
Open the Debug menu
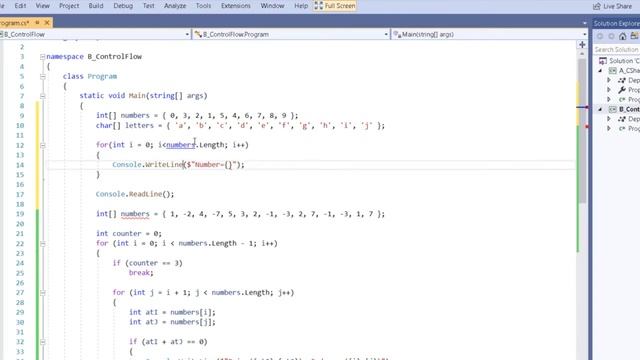[123, 6]
